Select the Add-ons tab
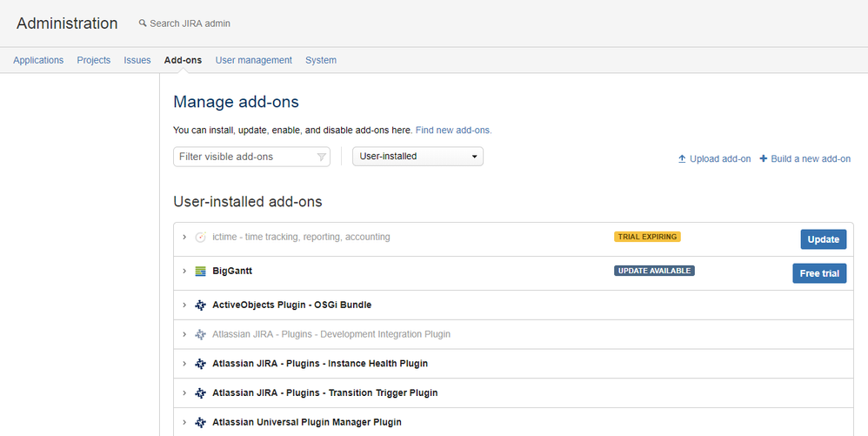 click(x=183, y=60)
